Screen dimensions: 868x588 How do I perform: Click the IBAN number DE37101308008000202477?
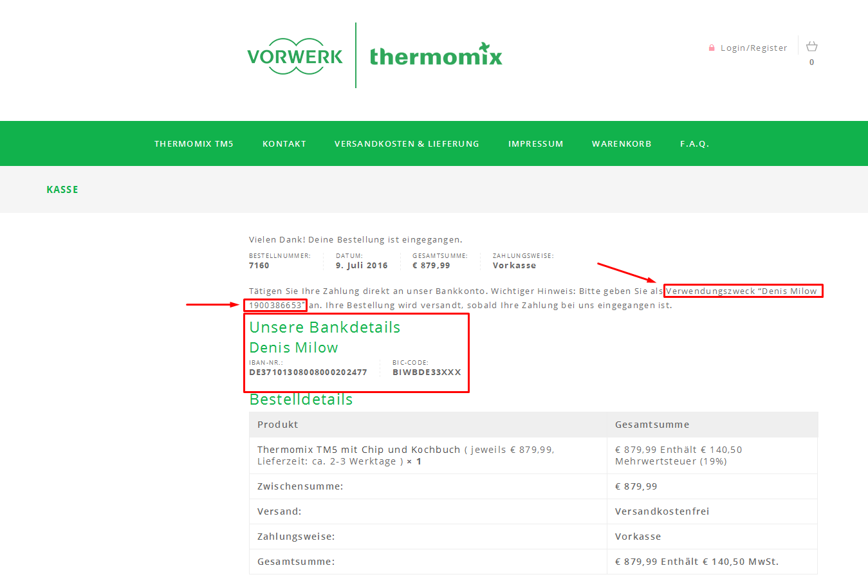click(308, 372)
